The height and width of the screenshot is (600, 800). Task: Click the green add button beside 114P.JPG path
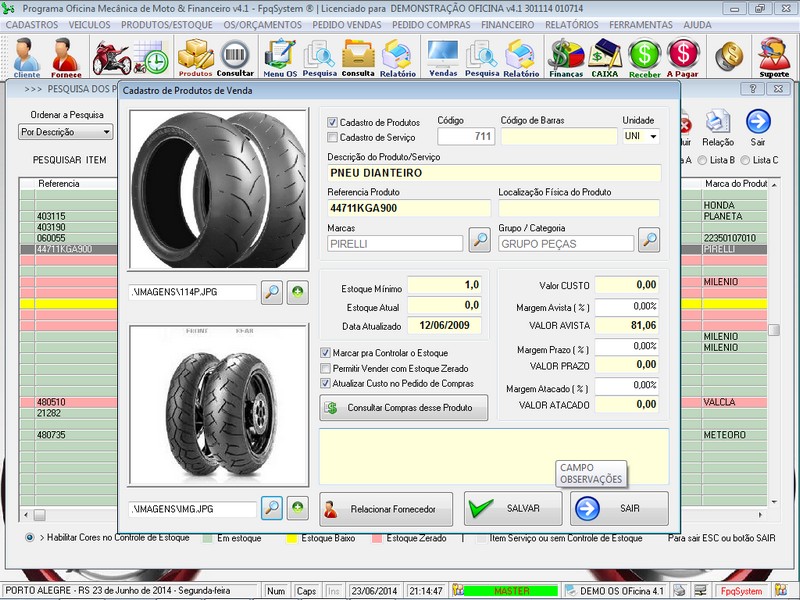298,292
